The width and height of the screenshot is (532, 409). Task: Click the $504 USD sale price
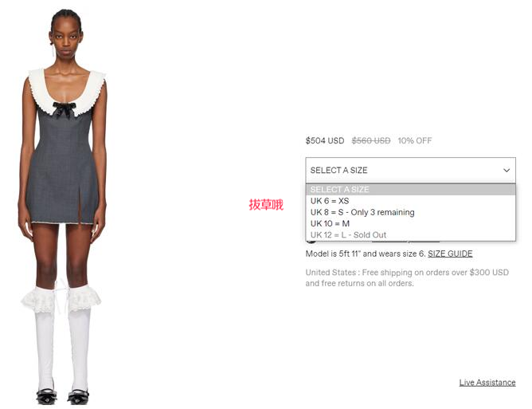click(325, 140)
